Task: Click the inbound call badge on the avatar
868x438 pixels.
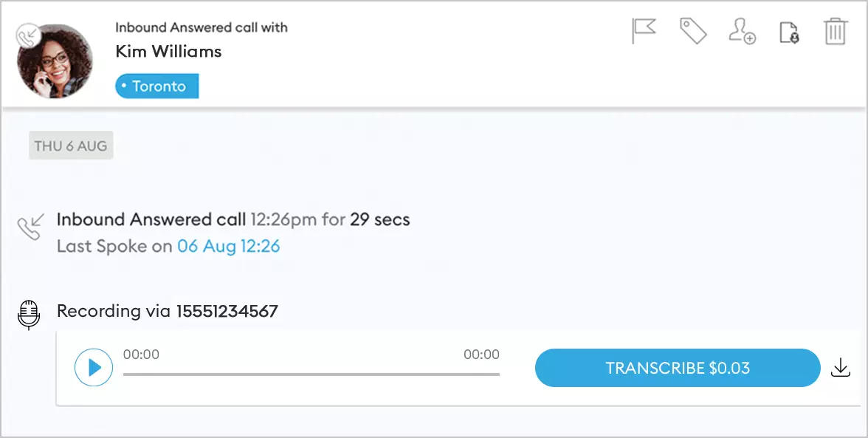Action: (28, 35)
